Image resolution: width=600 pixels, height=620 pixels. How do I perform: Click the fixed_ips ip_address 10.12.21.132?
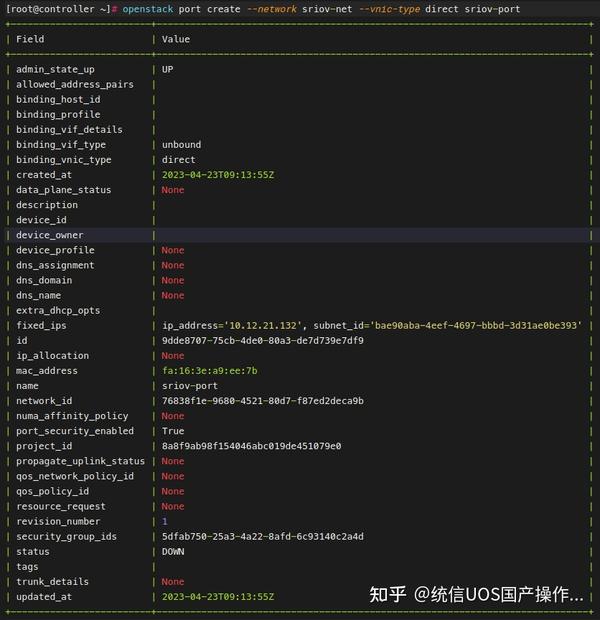coord(263,325)
